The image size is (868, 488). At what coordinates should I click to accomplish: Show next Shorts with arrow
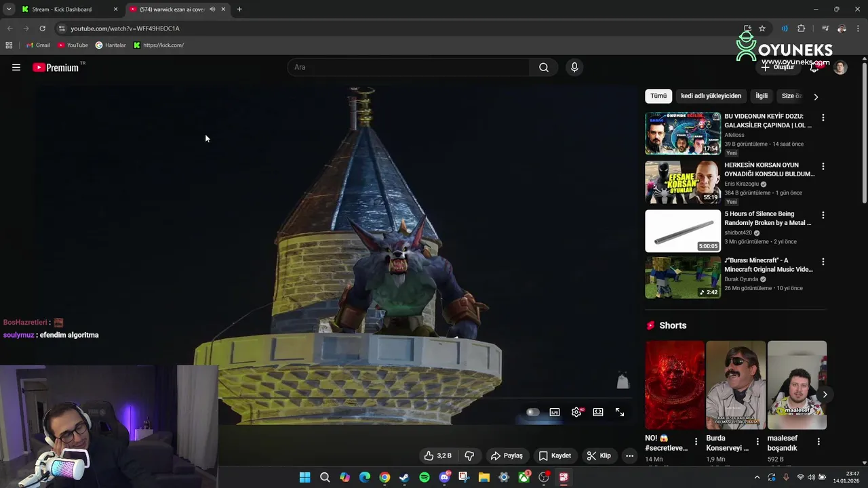pyautogui.click(x=825, y=394)
